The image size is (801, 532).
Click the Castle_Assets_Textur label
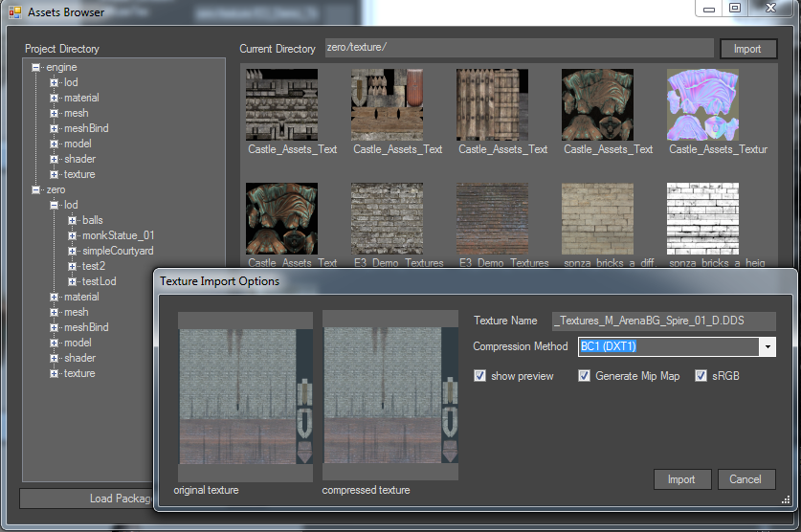(x=719, y=149)
